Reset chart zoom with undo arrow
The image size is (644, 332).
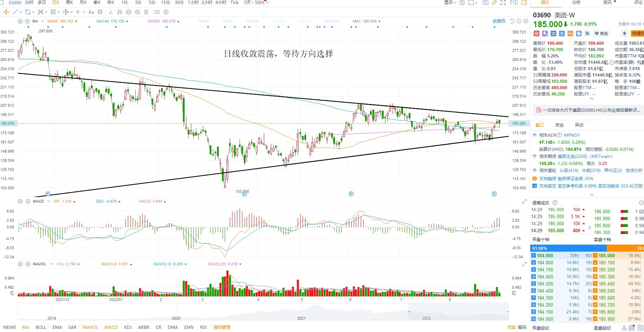512,21
